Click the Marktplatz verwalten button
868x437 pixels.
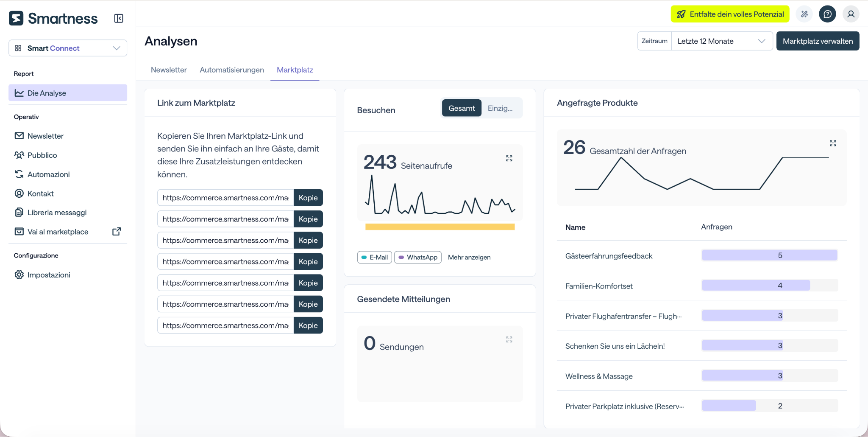point(818,41)
